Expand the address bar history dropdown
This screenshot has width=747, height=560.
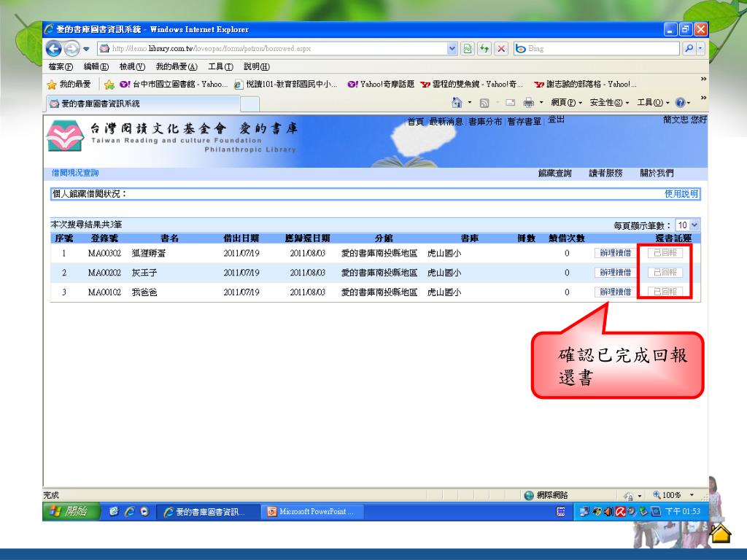tap(452, 49)
